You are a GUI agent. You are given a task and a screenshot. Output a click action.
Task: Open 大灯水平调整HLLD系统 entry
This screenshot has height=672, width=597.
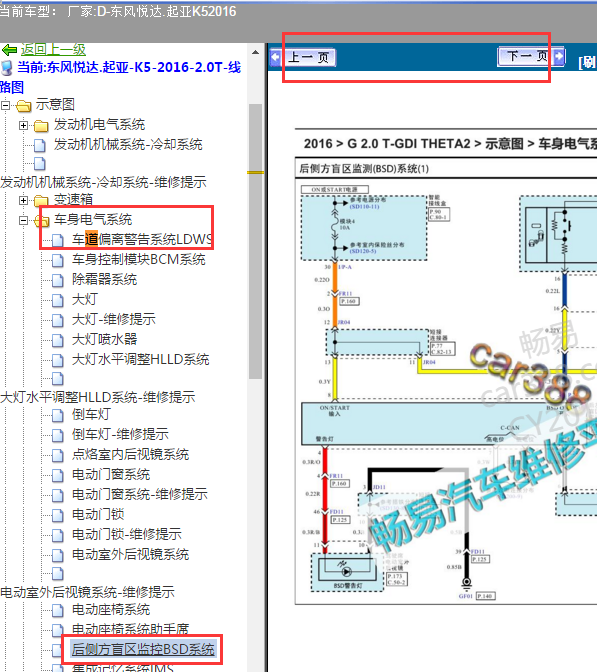pos(141,359)
